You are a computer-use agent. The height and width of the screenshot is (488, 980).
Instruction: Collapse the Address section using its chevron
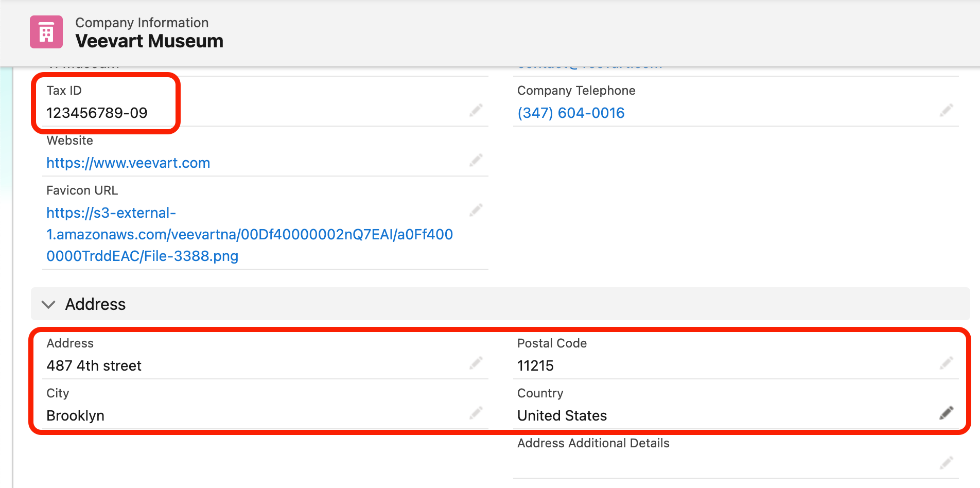tap(48, 304)
